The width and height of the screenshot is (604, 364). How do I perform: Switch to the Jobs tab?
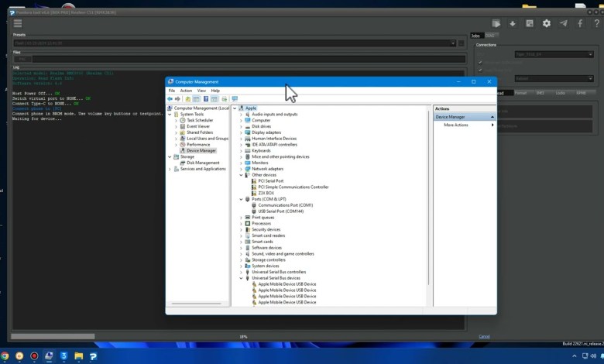[475, 36]
